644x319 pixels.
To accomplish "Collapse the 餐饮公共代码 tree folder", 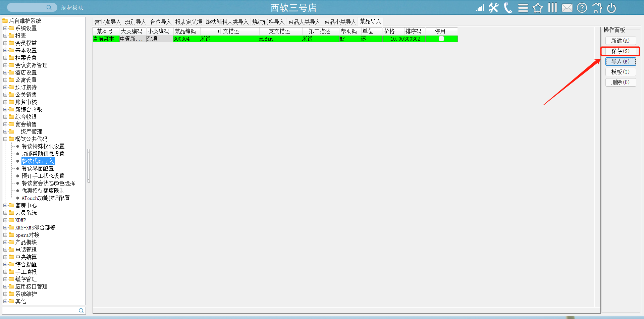I will [5, 139].
